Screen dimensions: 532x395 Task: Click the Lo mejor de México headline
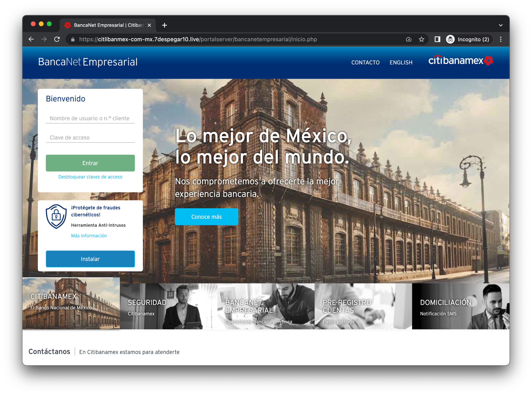pyautogui.click(x=263, y=147)
